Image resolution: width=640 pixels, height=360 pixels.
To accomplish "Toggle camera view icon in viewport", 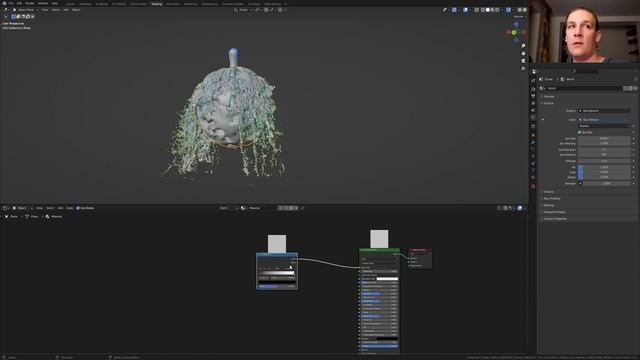I will (x=523, y=61).
